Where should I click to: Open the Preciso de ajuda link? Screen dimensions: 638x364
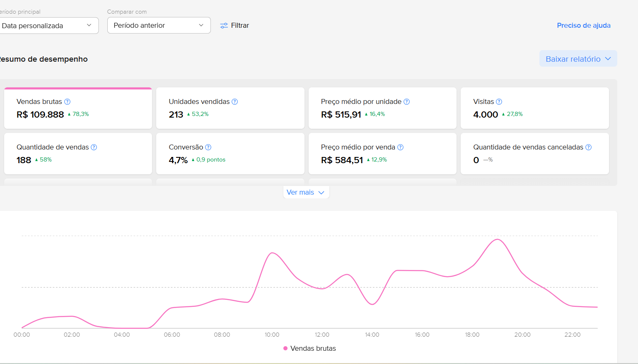583,26
